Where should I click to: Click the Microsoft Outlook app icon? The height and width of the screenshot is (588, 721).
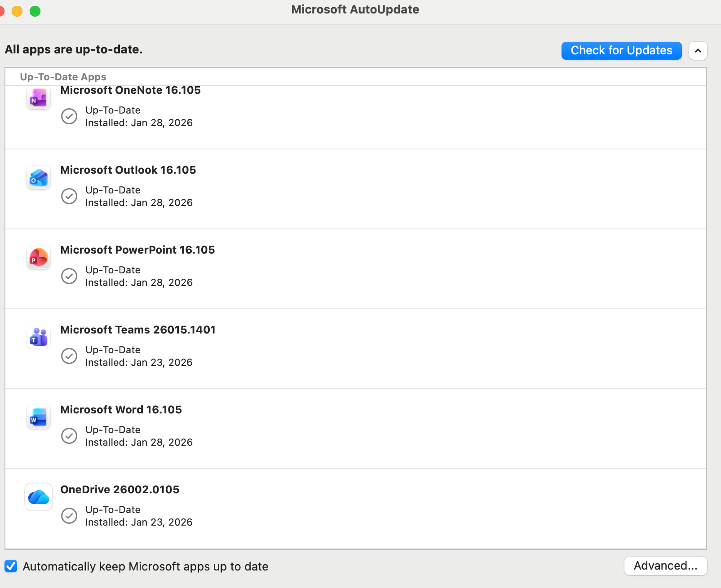[39, 178]
